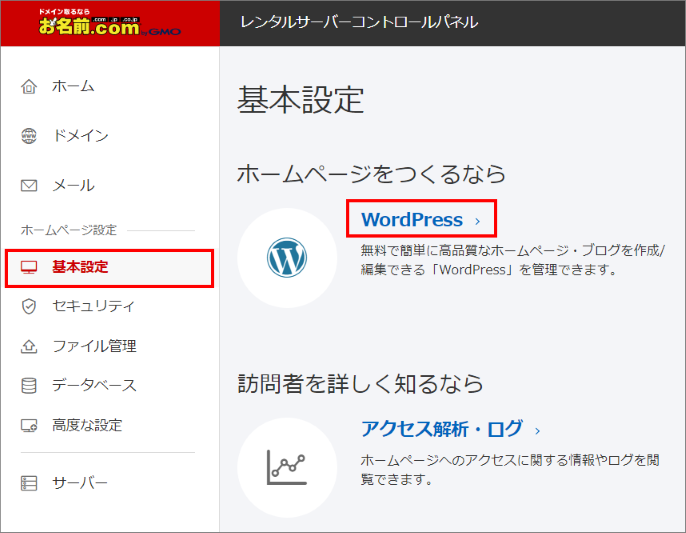The width and height of the screenshot is (686, 533).
Task: Open the サーバー menu item
Action: coord(80,483)
